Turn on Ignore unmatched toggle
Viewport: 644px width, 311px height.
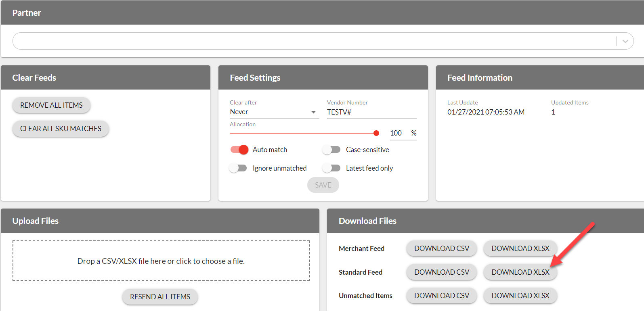click(238, 168)
